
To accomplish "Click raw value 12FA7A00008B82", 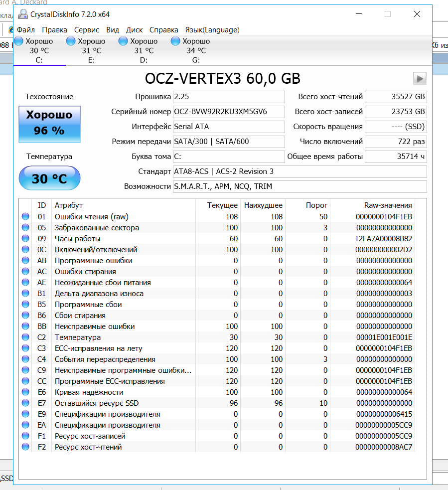I will click(x=383, y=239).
